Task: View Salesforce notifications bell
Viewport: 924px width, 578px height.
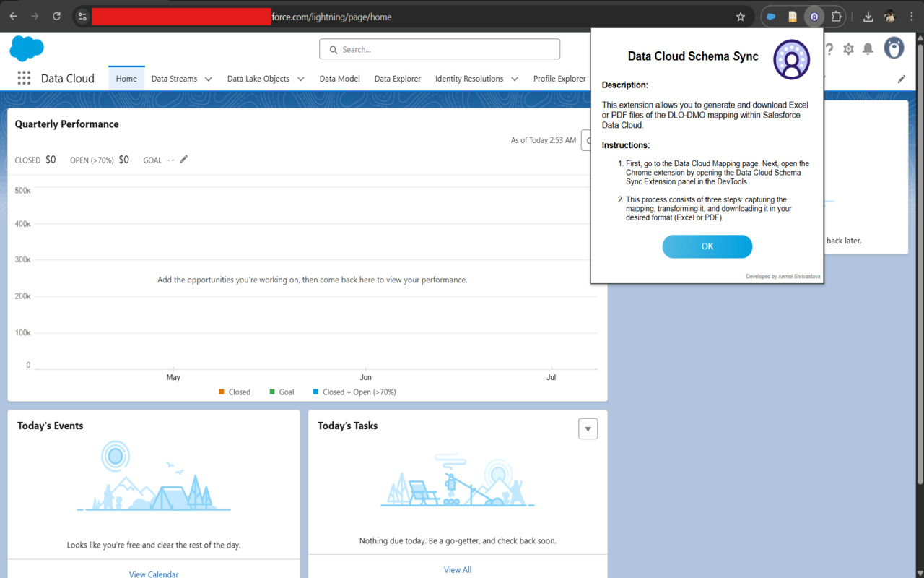Action: point(868,49)
